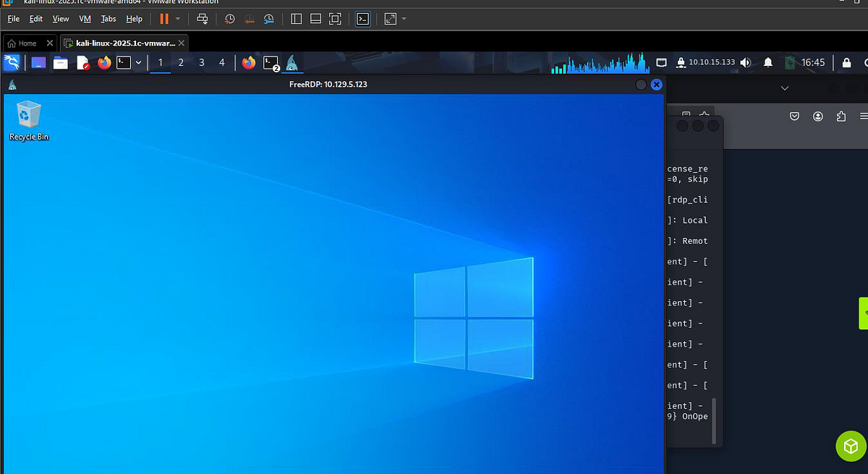Toggle the VM thumbnail bar
The height and width of the screenshot is (474, 868).
(315, 19)
